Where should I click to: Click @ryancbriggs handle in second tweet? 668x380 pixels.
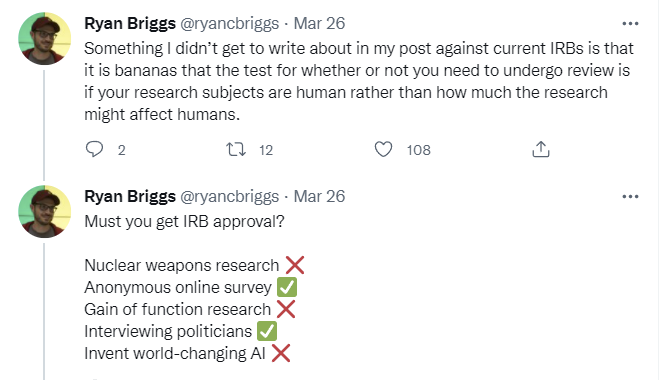(230, 197)
